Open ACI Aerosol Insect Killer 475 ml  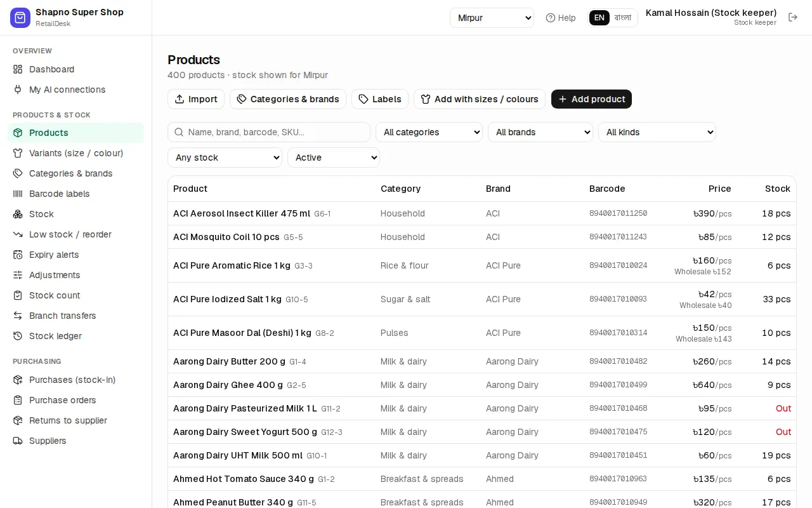point(242,213)
